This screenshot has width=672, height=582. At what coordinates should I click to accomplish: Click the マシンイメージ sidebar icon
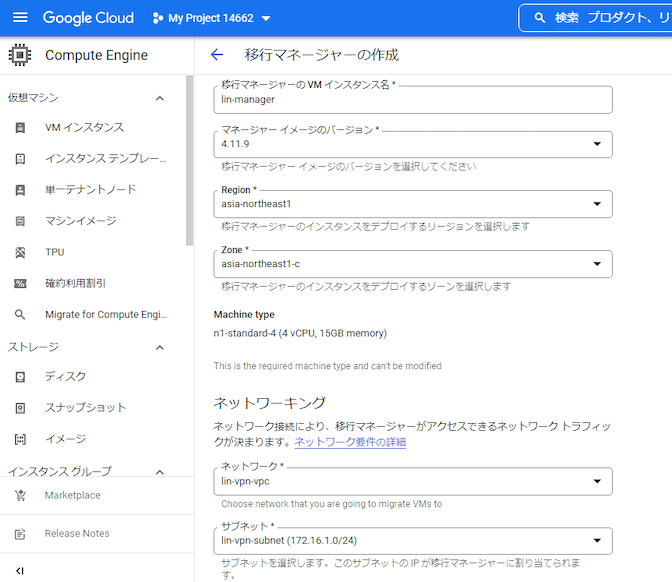[20, 221]
